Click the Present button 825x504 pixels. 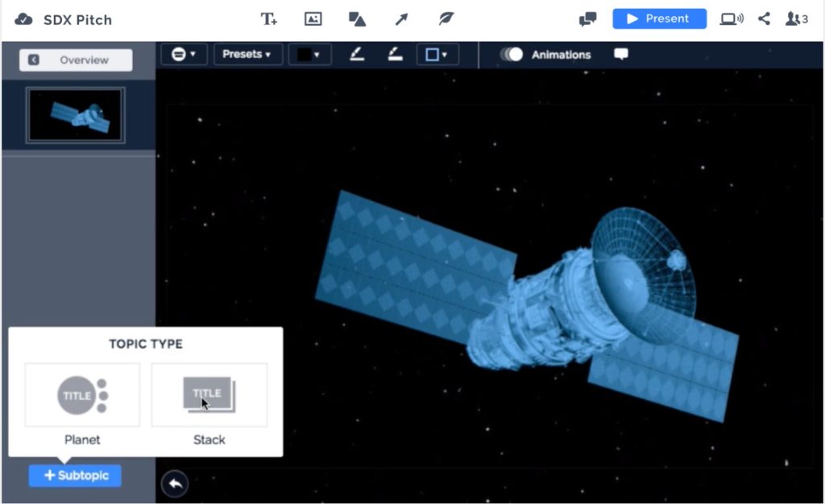[659, 19]
